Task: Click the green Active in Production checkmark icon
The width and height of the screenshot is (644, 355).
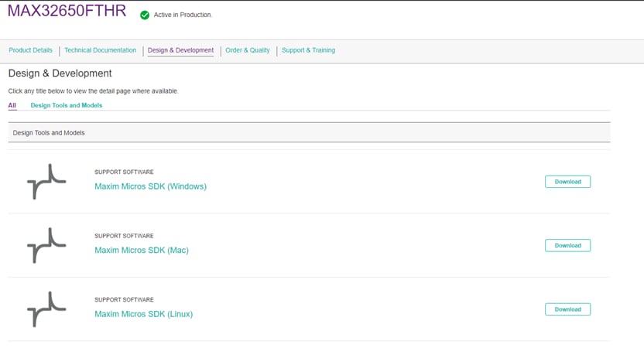Action: pos(145,15)
